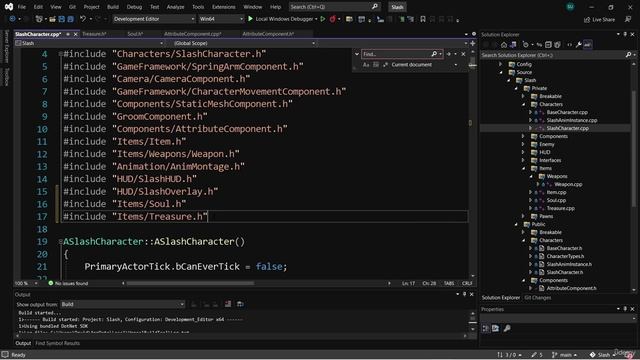This screenshot has height=360, width=640.
Task: Click main branch in status bar
Action: pos(565,355)
